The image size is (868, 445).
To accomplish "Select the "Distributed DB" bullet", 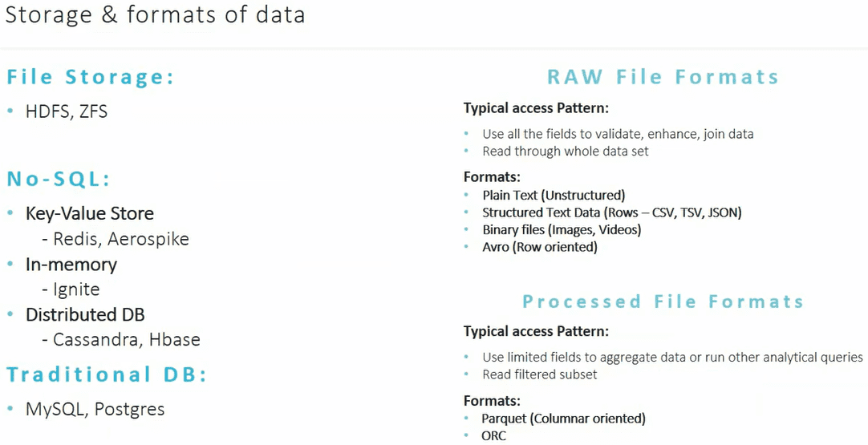I will pyautogui.click(x=85, y=315).
